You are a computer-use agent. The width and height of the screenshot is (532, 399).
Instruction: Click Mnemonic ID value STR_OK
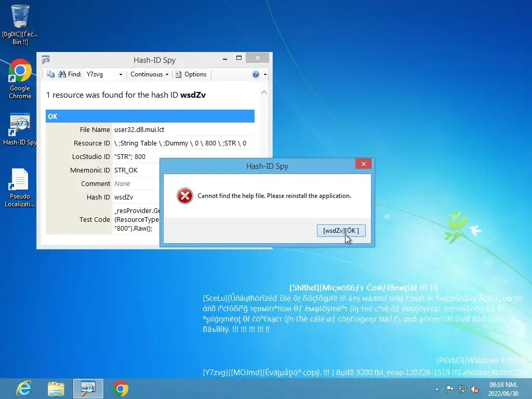(126, 170)
